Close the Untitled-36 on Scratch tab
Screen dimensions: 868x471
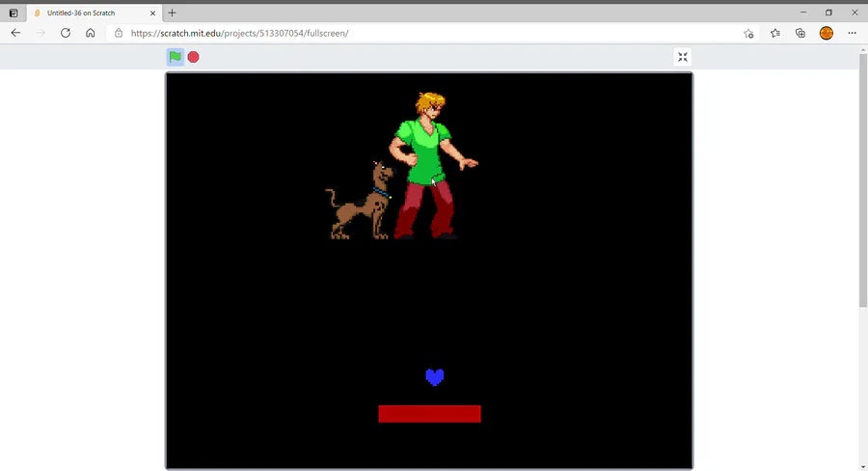coord(152,13)
